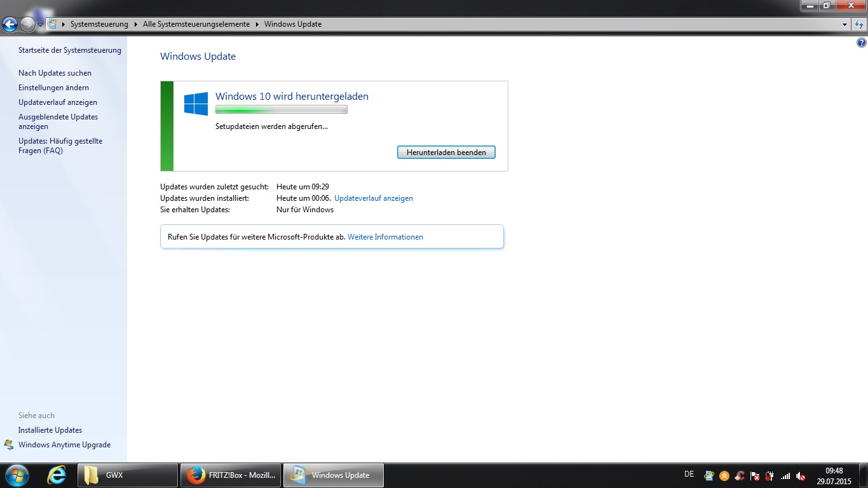868x488 pixels.
Task: Open the address bar history dropdown
Action: pyautogui.click(x=844, y=24)
